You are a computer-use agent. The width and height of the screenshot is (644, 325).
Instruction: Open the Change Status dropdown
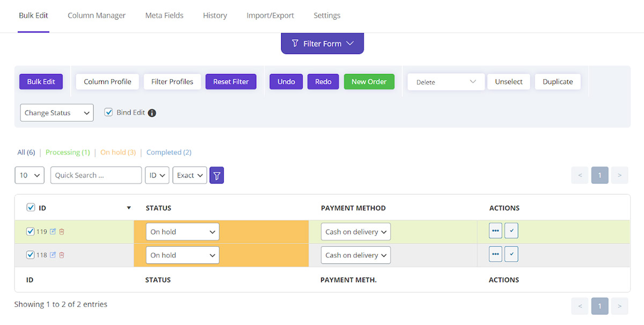[x=56, y=113]
